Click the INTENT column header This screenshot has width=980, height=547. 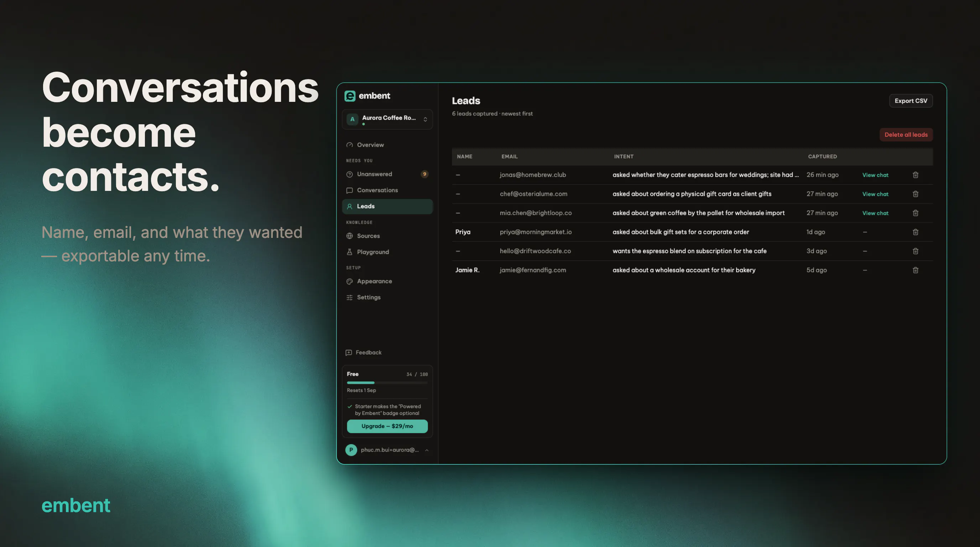click(624, 157)
